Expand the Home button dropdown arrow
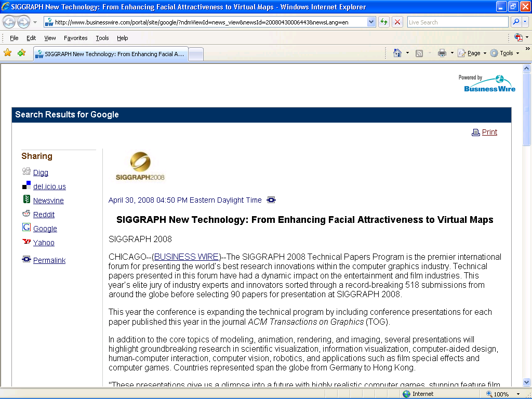 407,54
